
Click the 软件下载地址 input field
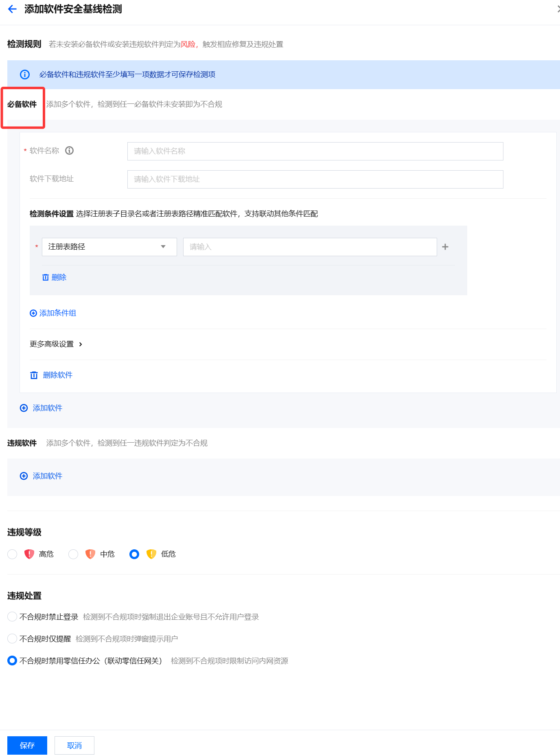click(315, 179)
